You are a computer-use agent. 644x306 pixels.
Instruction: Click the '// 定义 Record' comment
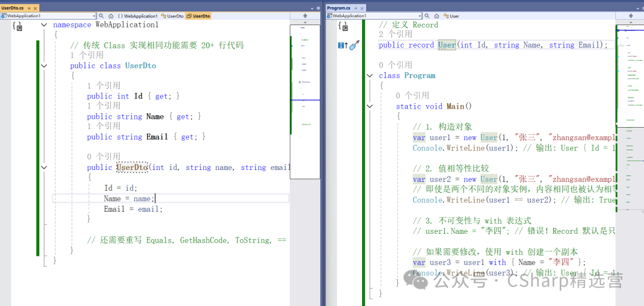pyautogui.click(x=408, y=24)
